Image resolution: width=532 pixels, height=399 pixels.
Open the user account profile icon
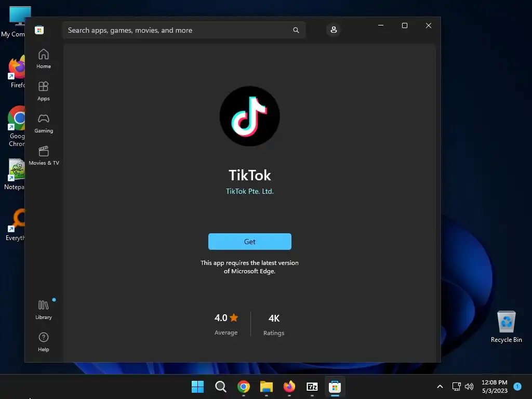pyautogui.click(x=334, y=30)
